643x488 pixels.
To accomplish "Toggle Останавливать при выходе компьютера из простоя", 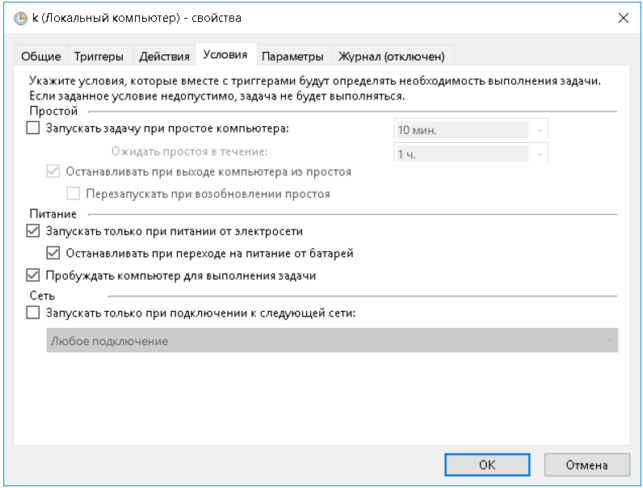I will [53, 171].
